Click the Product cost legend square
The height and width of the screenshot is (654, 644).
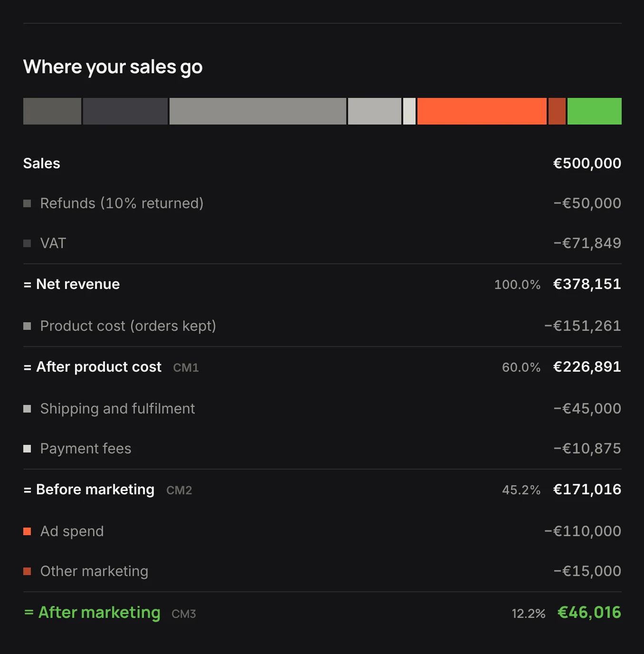click(27, 326)
